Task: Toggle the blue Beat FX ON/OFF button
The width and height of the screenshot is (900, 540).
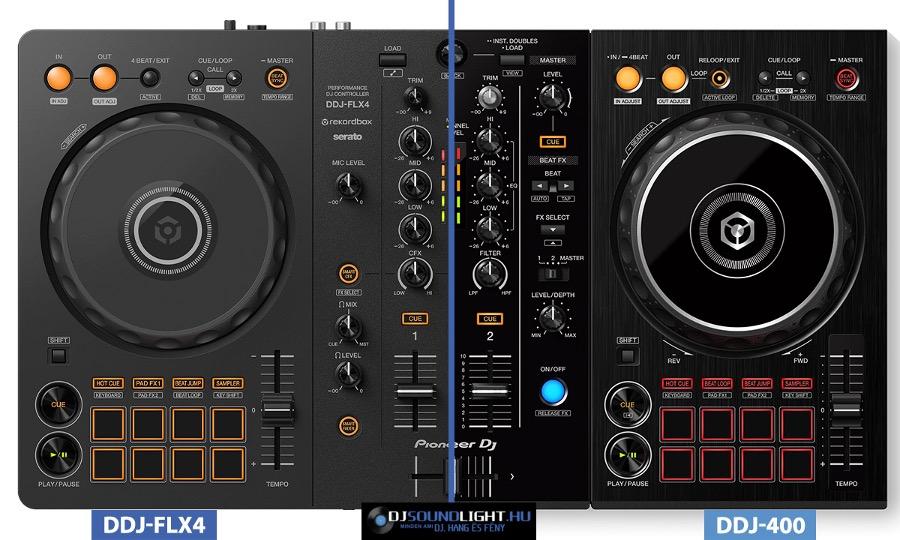Action: 553,391
